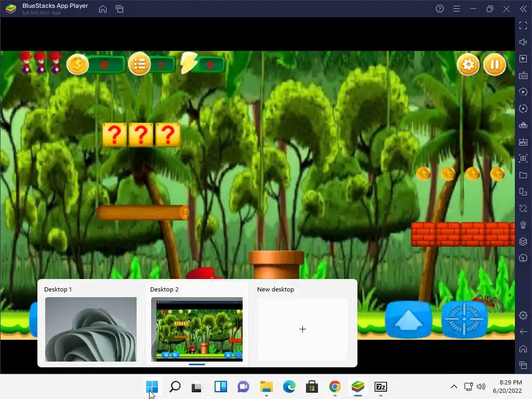The image size is (532, 399).
Task: Expand hidden system tray icons chevron
Action: coord(454,387)
